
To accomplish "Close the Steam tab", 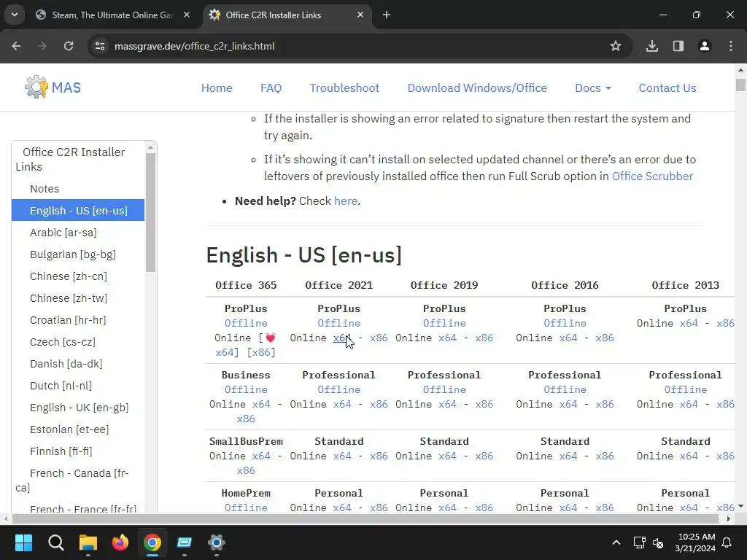I will 187,15.
